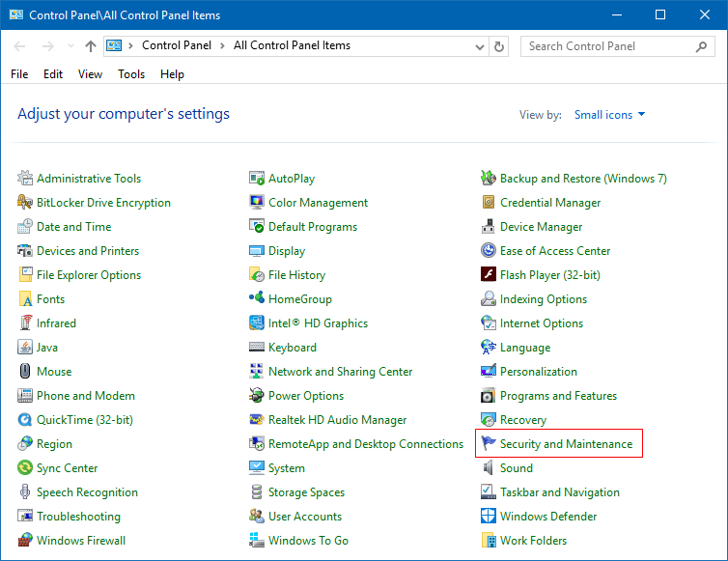Viewport: 728px width, 561px height.
Task: Open the Phone and Modem link
Action: coord(86,396)
